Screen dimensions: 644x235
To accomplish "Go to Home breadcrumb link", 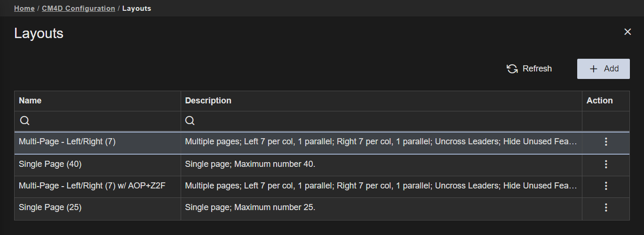I will coord(24,8).
